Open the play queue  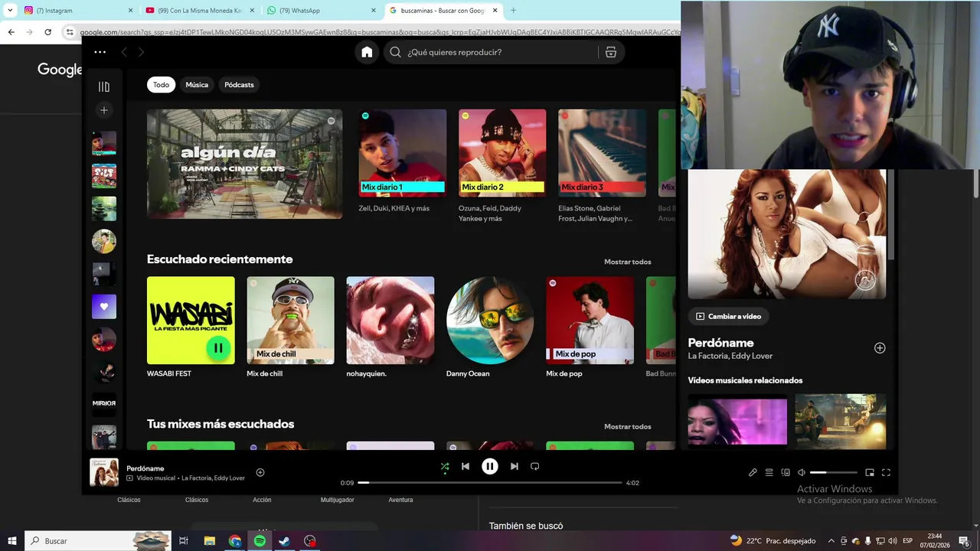click(769, 473)
